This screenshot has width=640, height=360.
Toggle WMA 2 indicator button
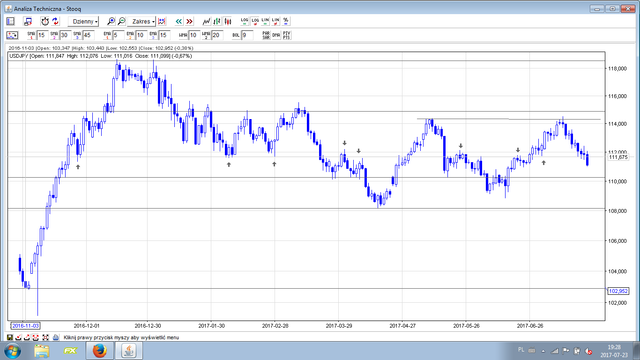pos(206,36)
